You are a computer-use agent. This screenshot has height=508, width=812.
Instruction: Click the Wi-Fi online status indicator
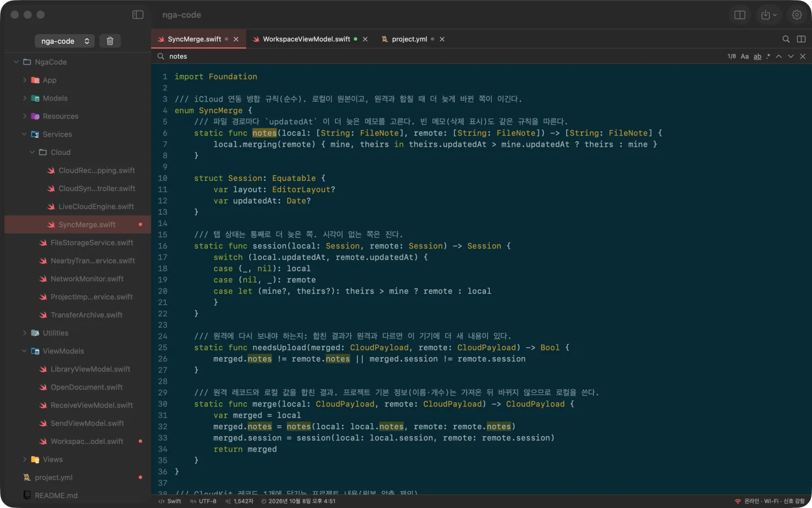tap(770, 501)
